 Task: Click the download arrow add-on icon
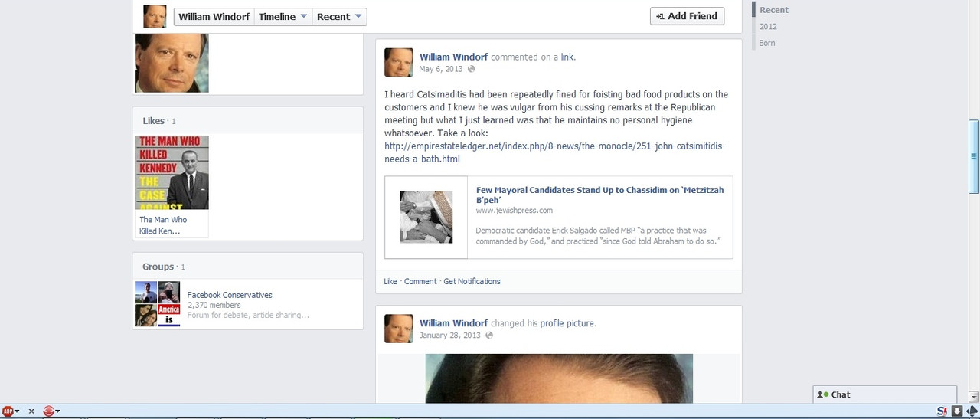pos(957,411)
